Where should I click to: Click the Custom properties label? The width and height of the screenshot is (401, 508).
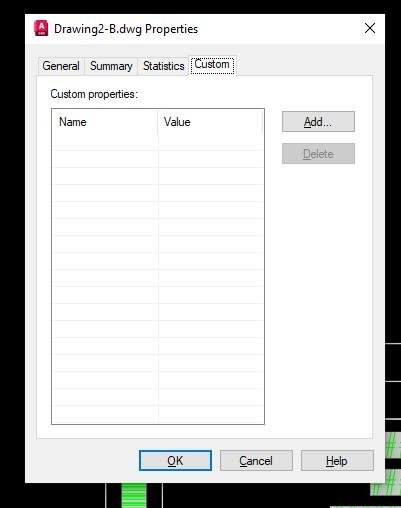[x=94, y=94]
